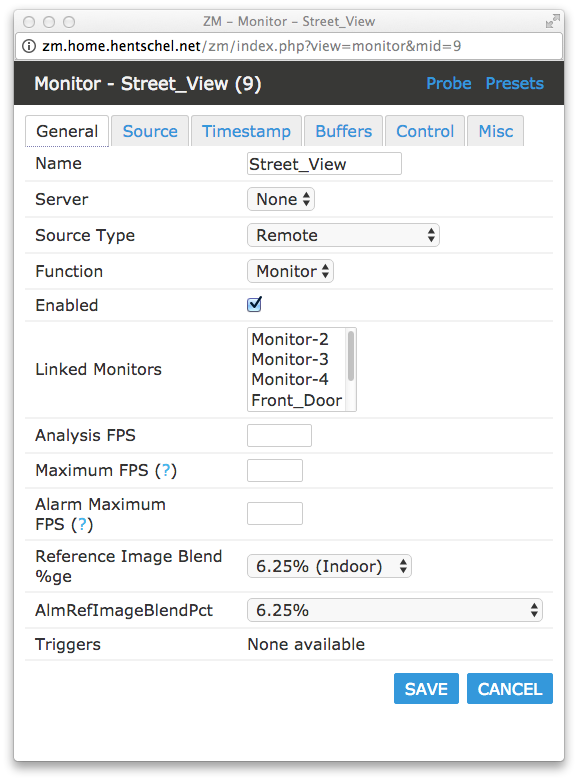Click the fullscreen arrows icon in title bar
Screen dimensions: 578x781
click(552, 21)
